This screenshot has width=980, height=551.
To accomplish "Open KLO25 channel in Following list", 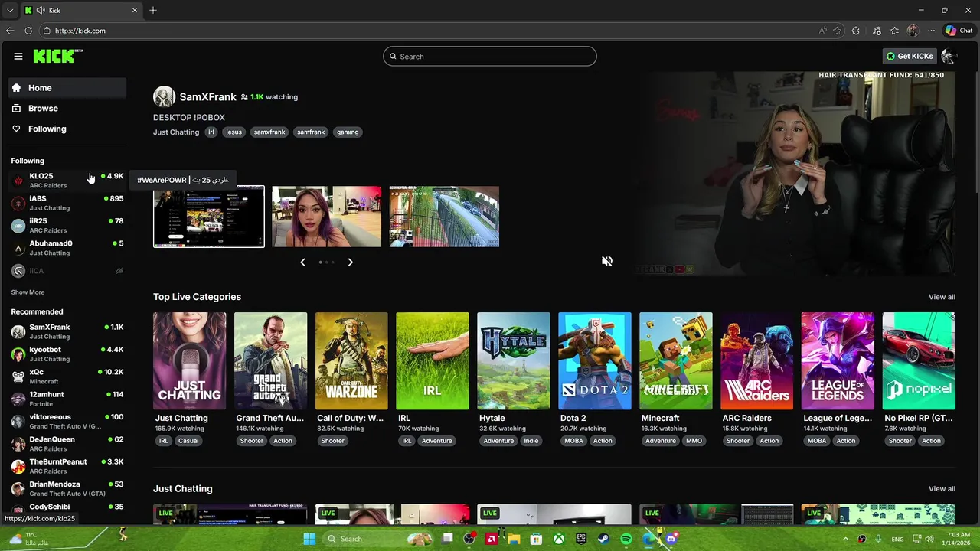I will coord(67,181).
